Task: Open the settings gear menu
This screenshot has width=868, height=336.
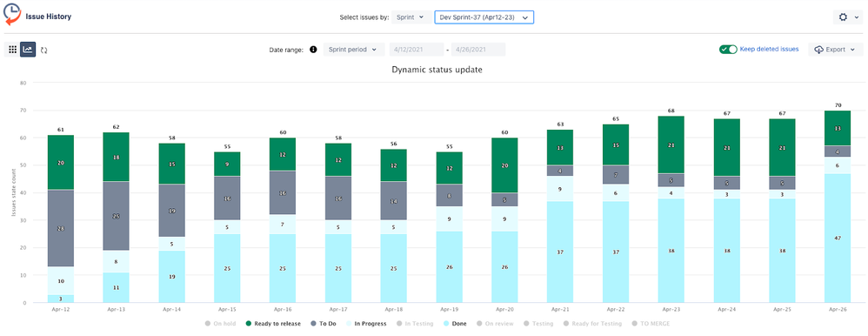Action: 847,17
